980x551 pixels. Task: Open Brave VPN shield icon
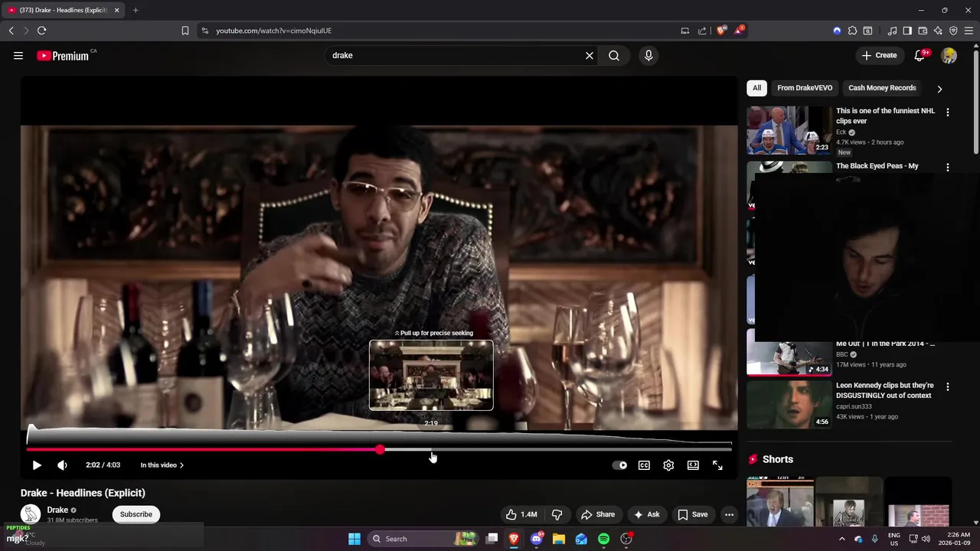tap(953, 31)
